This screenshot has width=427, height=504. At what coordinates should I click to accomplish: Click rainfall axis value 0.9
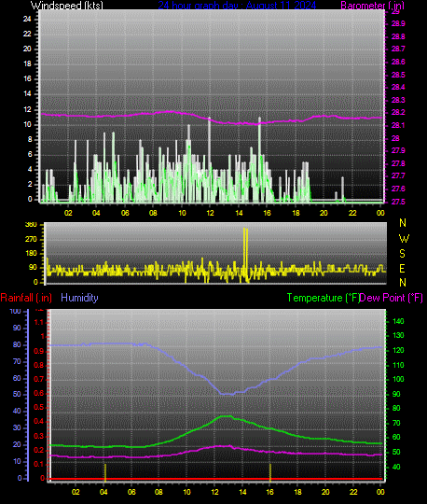[x=39, y=351]
